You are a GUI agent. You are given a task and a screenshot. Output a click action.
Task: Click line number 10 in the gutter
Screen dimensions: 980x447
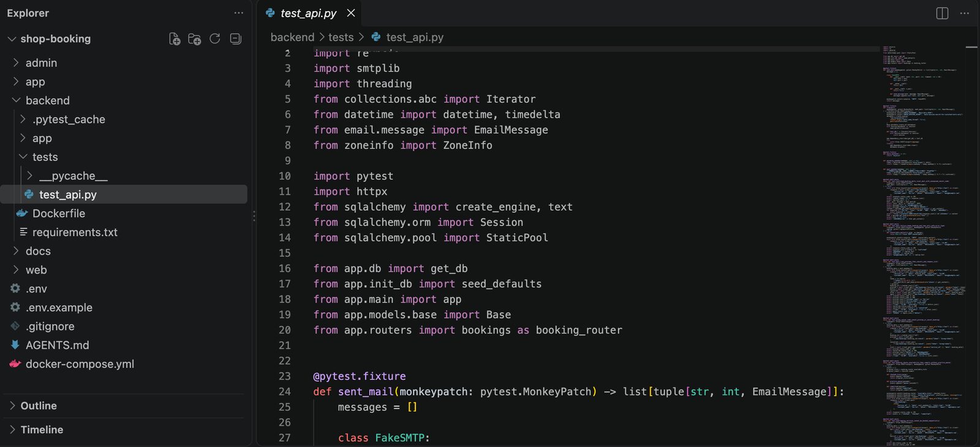click(x=285, y=176)
